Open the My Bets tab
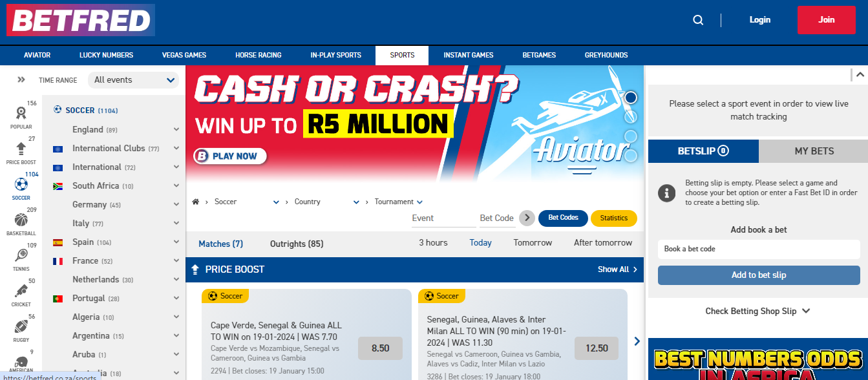The height and width of the screenshot is (380, 868). 814,151
